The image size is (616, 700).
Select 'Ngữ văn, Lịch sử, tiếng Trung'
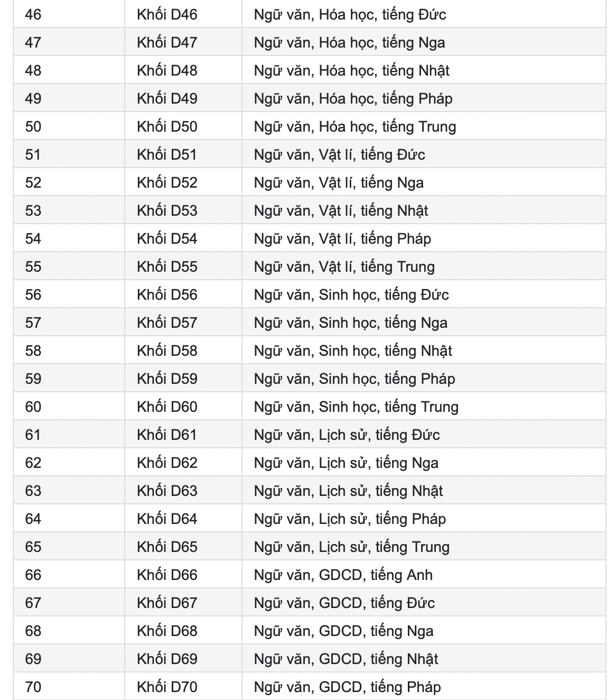pos(352,547)
